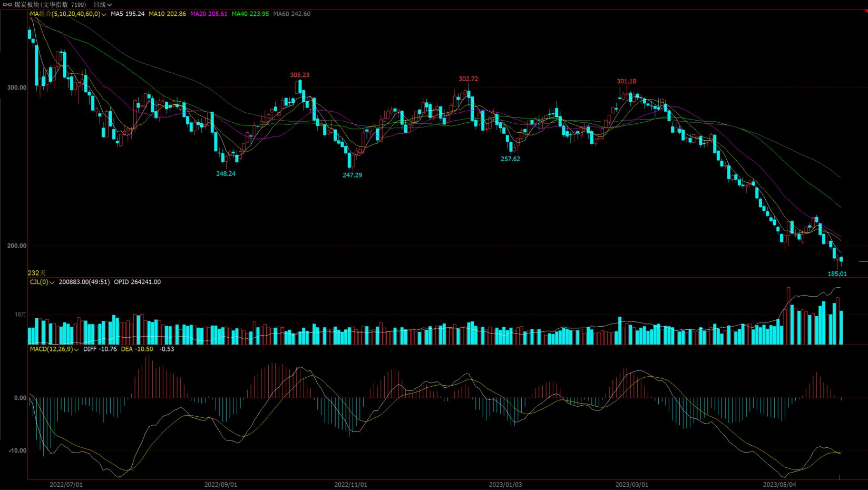Click the 200.00 price axis label

coord(17,246)
